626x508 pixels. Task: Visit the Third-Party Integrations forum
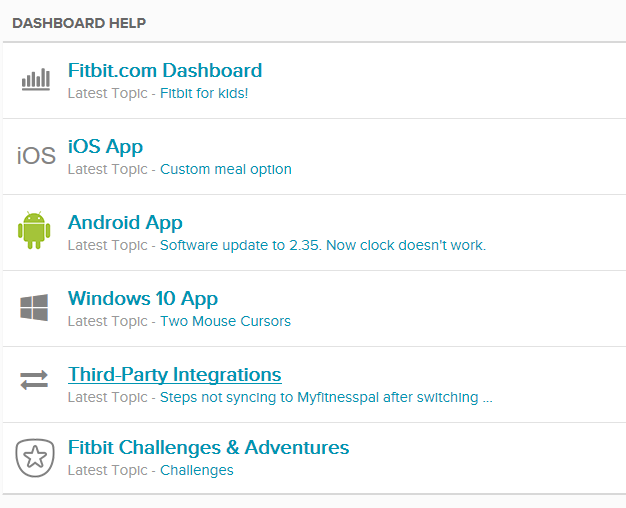pyautogui.click(x=175, y=375)
